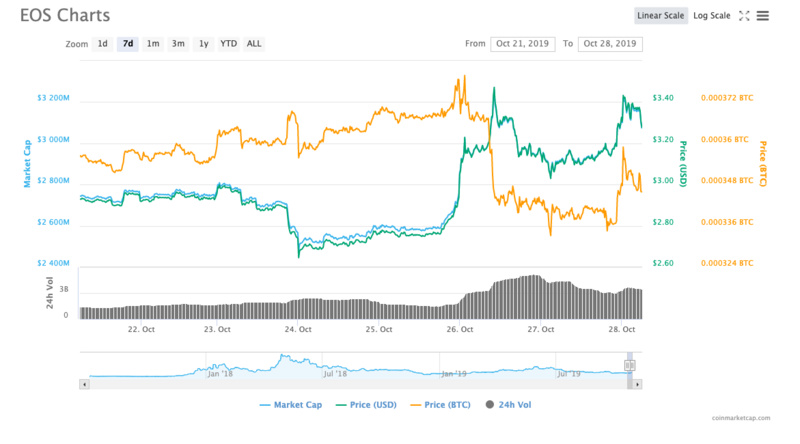Set zoom to 1d
The width and height of the screenshot is (800, 444).
pyautogui.click(x=103, y=44)
